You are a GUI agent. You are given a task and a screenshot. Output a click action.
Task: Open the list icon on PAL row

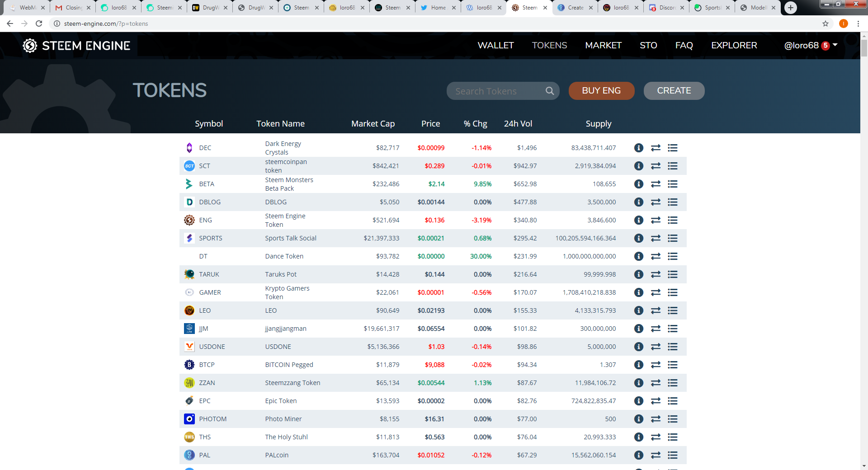click(x=673, y=455)
